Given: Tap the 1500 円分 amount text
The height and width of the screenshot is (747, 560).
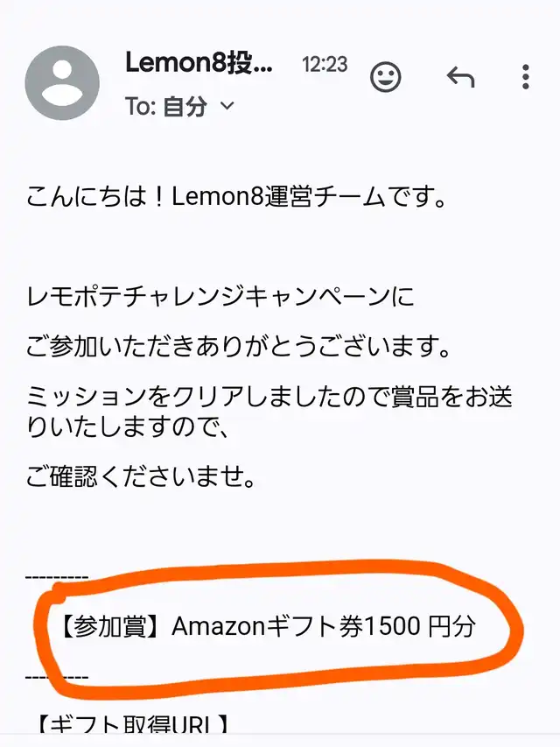Looking at the screenshot, I should (x=420, y=626).
